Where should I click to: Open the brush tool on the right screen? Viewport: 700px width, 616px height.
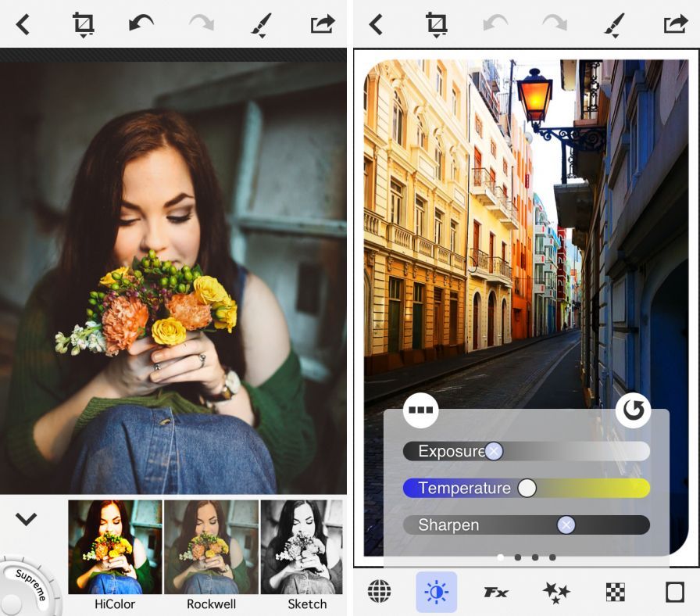coord(614,25)
